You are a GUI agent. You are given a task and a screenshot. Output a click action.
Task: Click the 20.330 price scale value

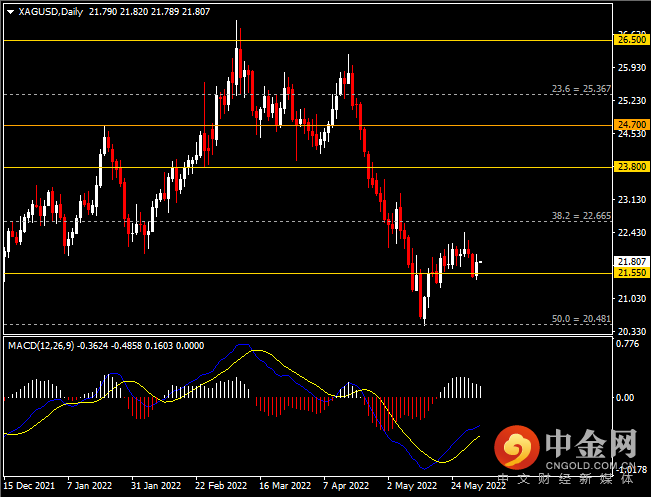click(x=632, y=331)
